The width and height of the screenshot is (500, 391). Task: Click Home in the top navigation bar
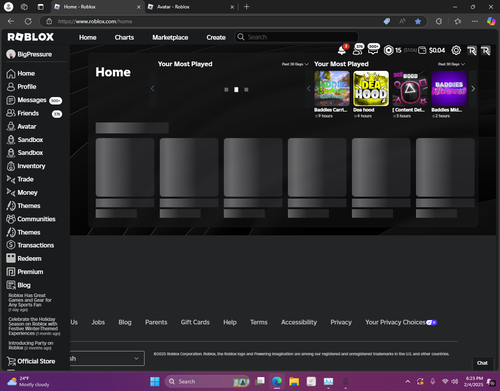pos(88,37)
